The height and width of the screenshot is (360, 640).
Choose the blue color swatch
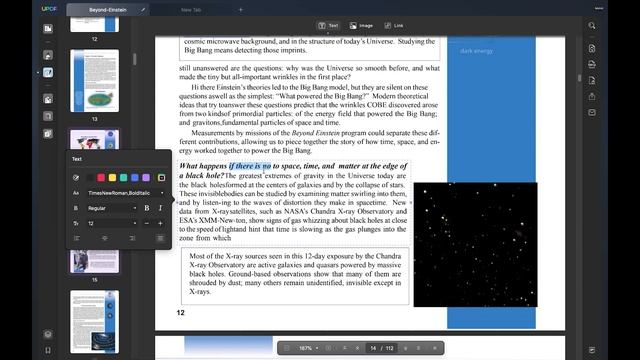(x=135, y=178)
